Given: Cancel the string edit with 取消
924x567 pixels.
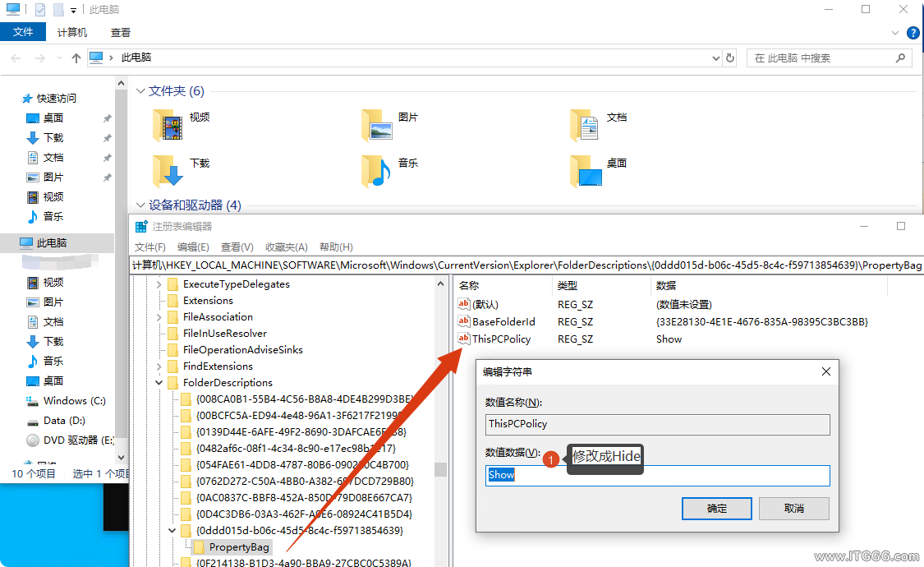Looking at the screenshot, I should (x=793, y=509).
